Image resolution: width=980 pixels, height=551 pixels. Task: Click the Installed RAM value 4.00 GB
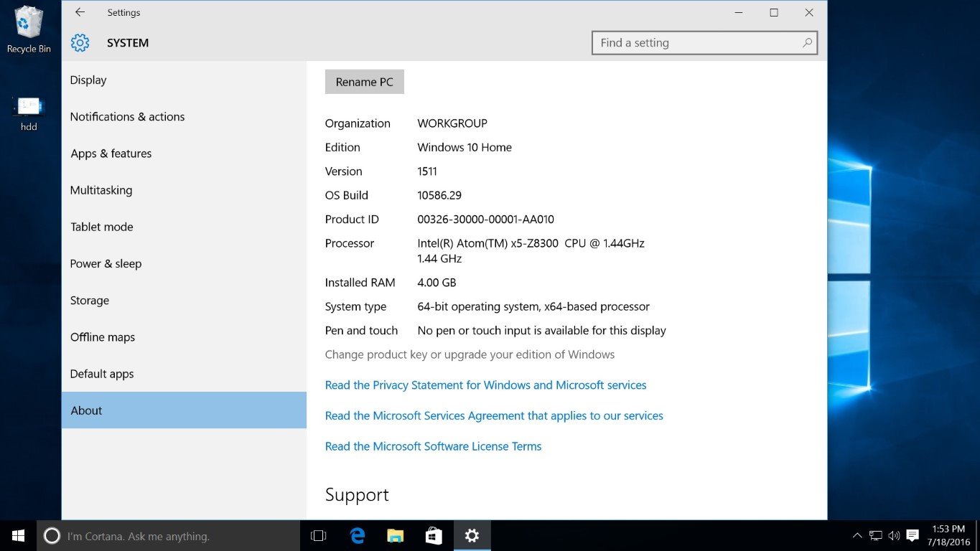[437, 283]
